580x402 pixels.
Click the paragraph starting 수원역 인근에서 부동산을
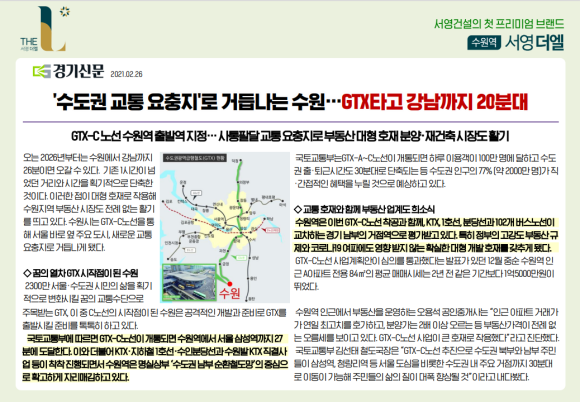pyautogui.click(x=427, y=325)
